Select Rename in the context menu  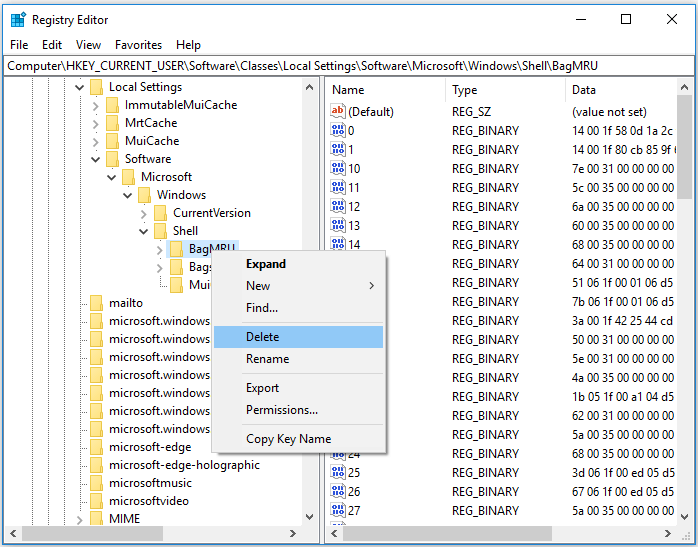[x=267, y=359]
